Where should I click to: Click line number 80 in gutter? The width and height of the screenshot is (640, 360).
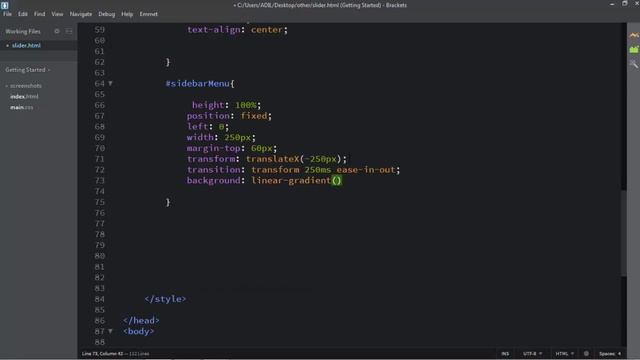pyautogui.click(x=100, y=256)
